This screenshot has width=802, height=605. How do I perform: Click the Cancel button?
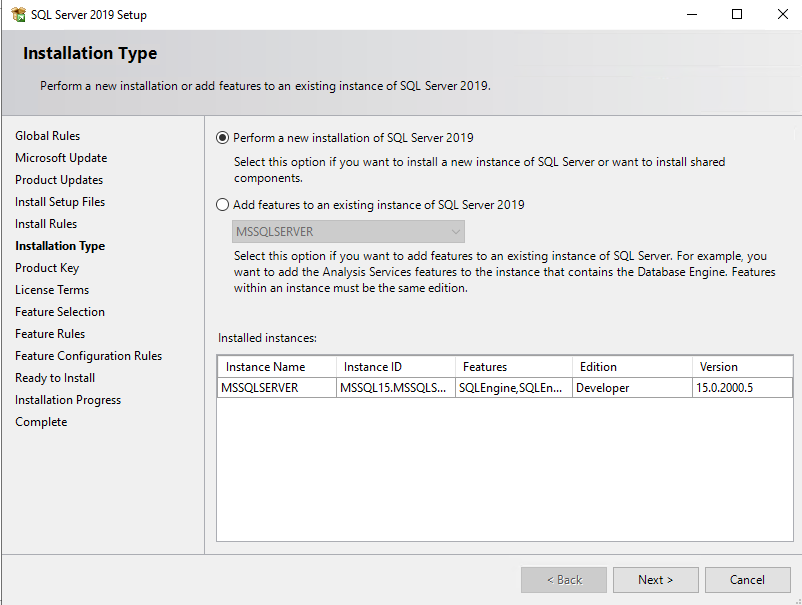pos(747,580)
